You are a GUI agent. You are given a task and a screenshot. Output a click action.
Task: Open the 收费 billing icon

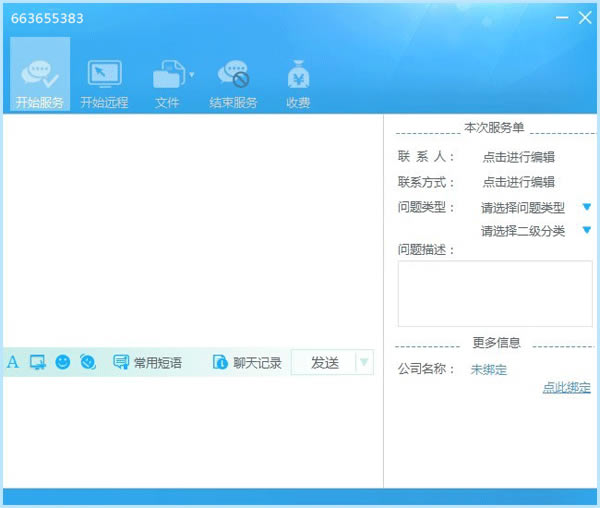point(298,76)
